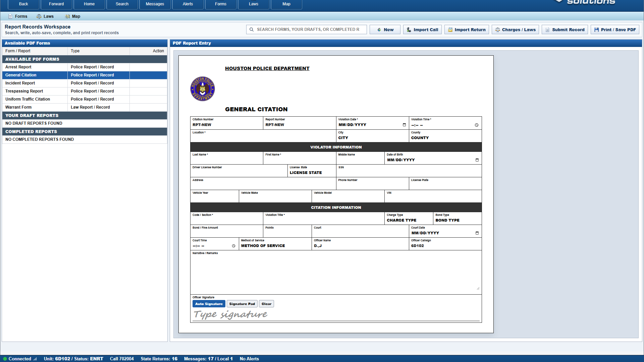Click the Houston Police Department badge

coord(203,89)
